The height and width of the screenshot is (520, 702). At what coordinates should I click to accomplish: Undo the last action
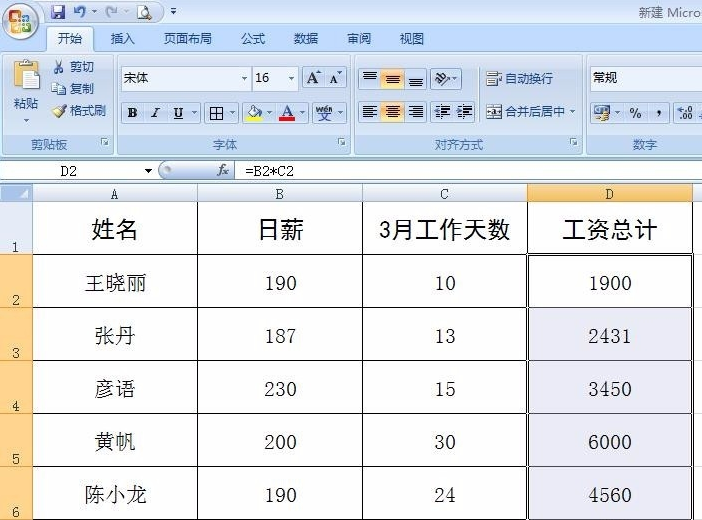80,12
